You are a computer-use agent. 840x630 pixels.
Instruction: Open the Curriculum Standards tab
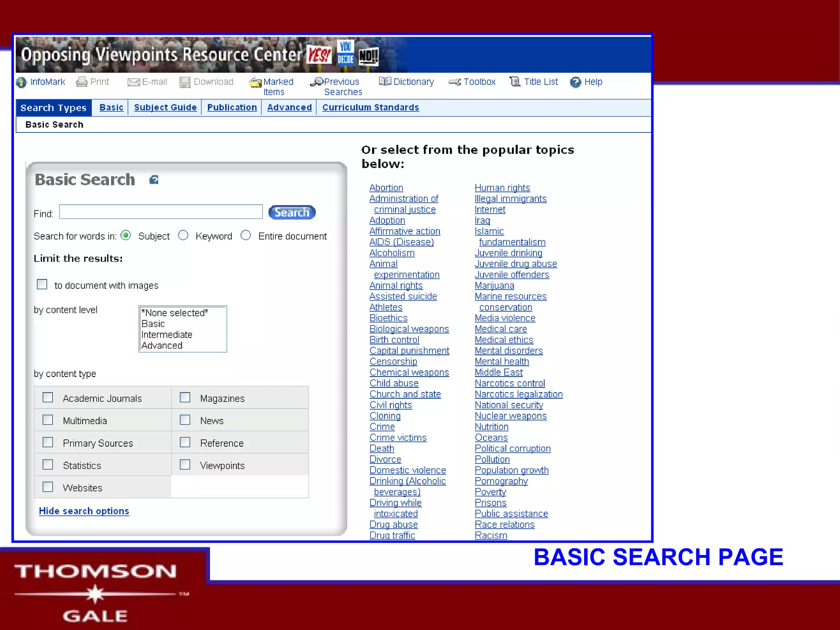pyautogui.click(x=370, y=107)
